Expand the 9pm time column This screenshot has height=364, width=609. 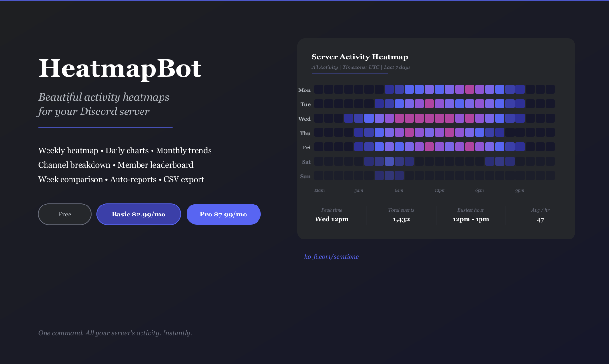[520, 190]
